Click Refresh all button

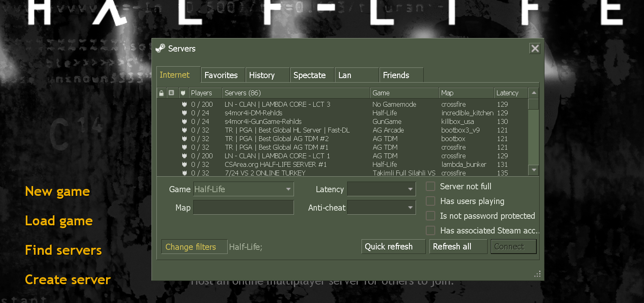coord(458,247)
